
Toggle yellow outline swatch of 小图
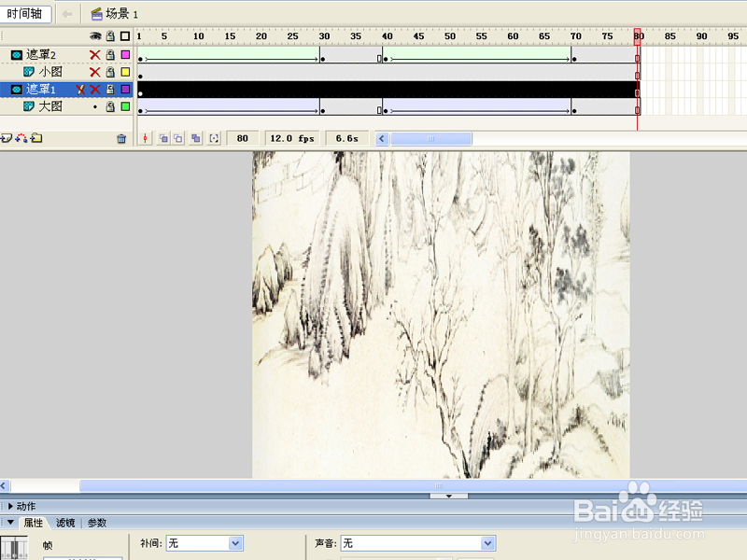pyautogui.click(x=125, y=72)
